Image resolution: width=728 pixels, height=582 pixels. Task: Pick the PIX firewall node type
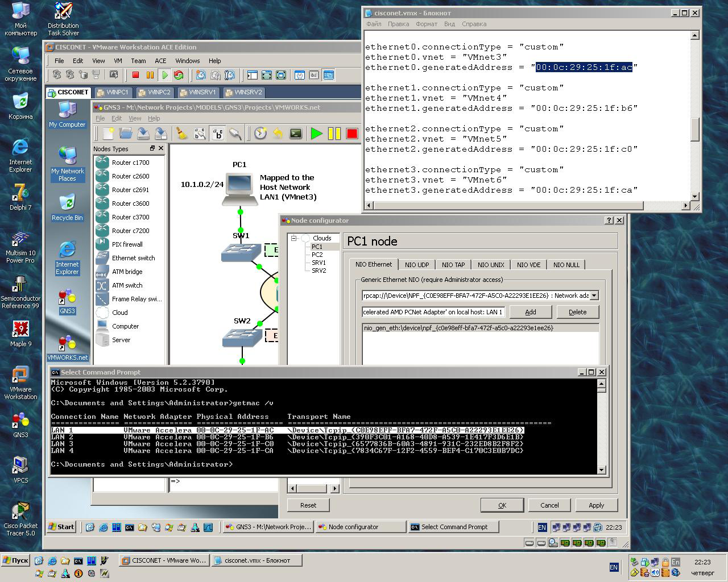(x=127, y=244)
